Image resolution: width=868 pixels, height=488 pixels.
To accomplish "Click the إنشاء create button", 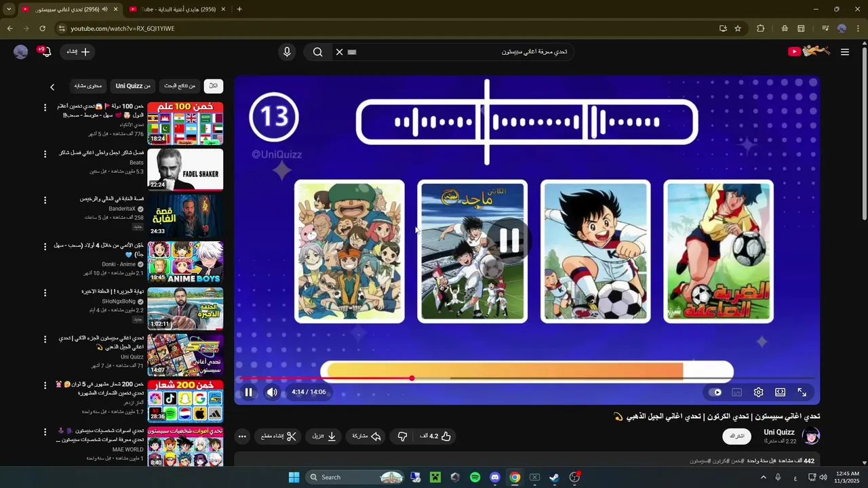I will 79,52.
